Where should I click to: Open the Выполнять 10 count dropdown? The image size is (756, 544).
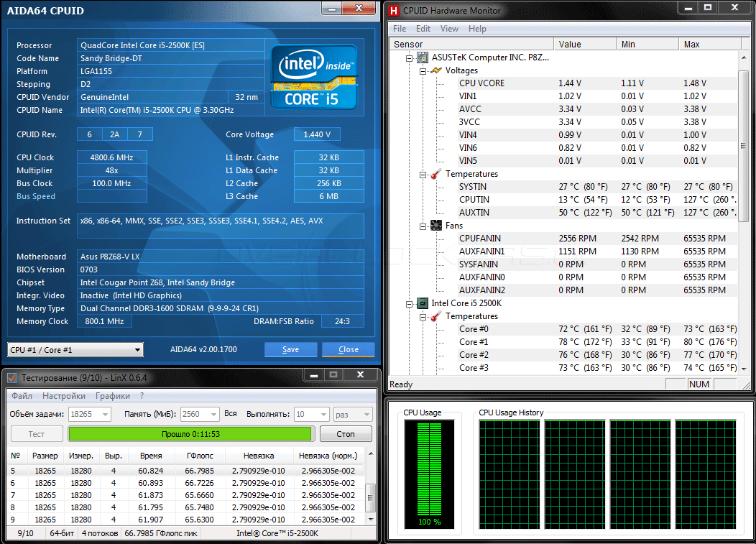tap(324, 414)
